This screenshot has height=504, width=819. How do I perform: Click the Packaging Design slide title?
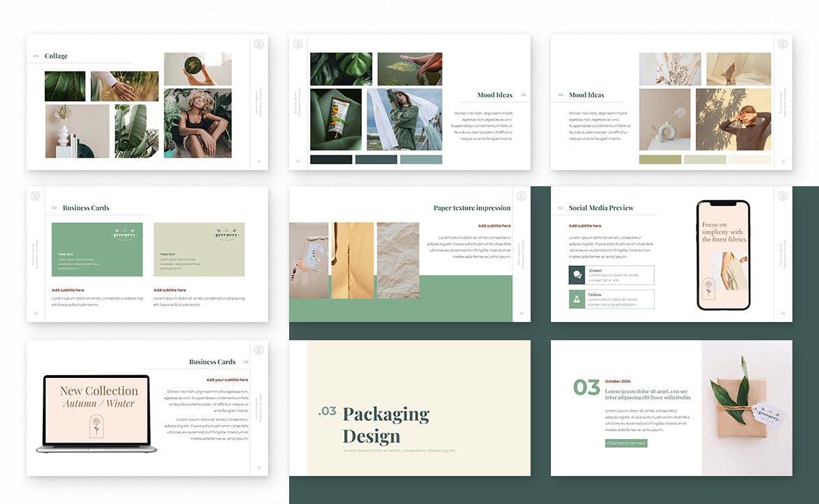click(386, 425)
